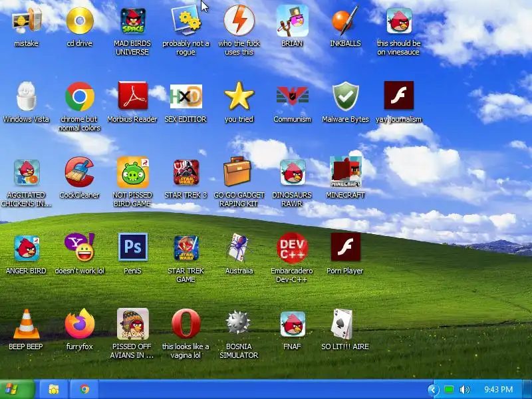Expand hidden system tray icons chevron

433,390
